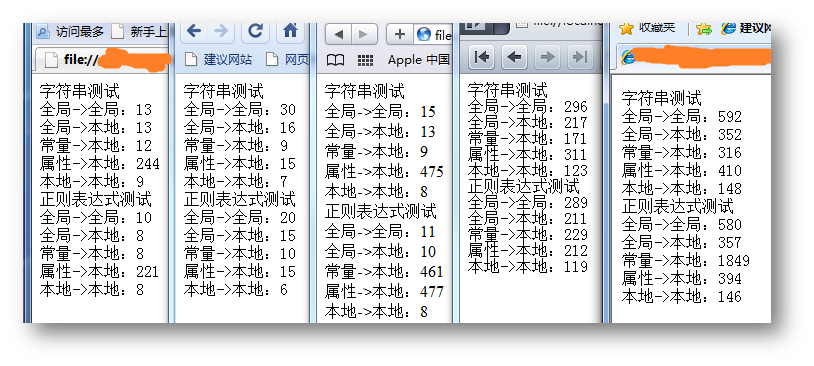Image resolution: width=814 pixels, height=366 pixels.
Task: Click the 常量->本地：1849 result line
Action: [x=686, y=261]
